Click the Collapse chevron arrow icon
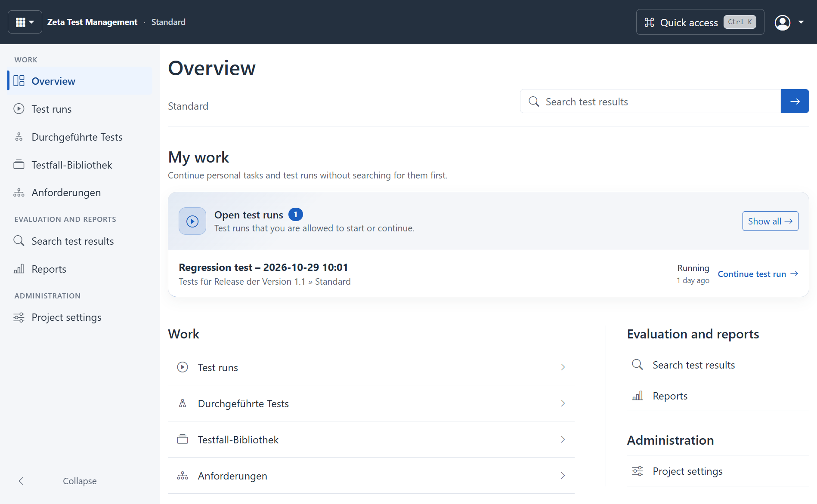 pyautogui.click(x=21, y=481)
